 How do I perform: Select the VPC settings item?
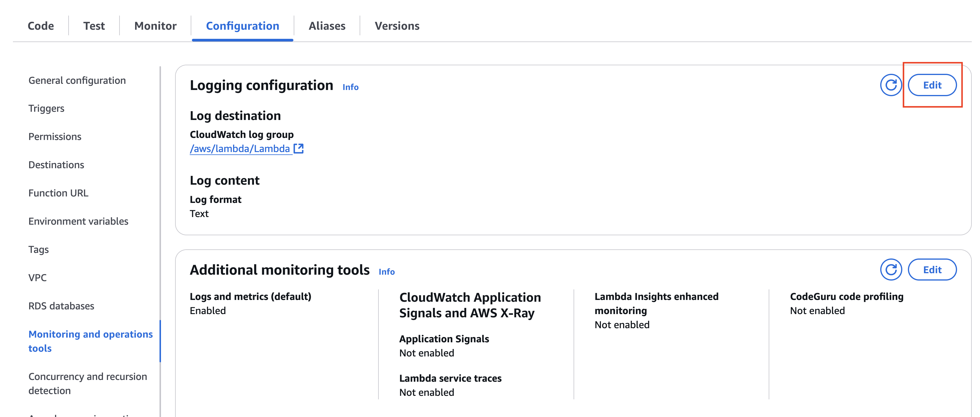(37, 278)
